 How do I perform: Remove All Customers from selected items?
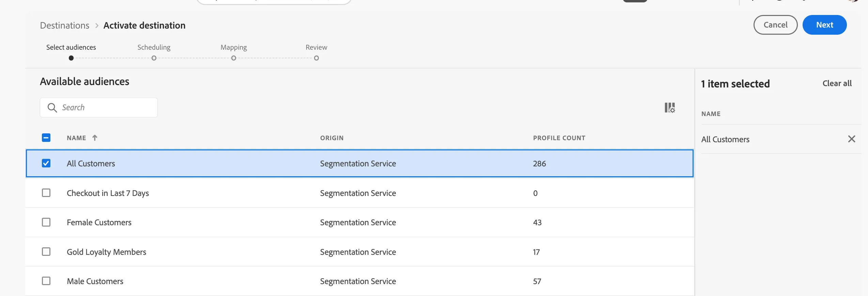point(851,139)
